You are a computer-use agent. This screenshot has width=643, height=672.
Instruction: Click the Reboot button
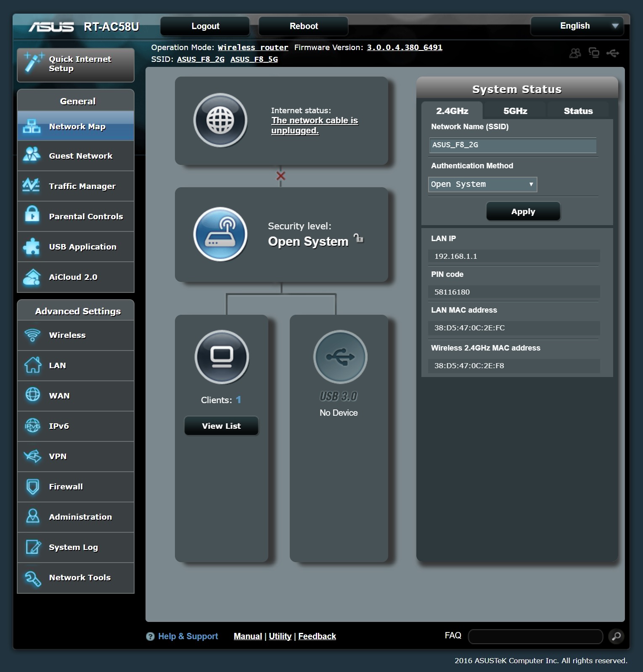pos(304,26)
